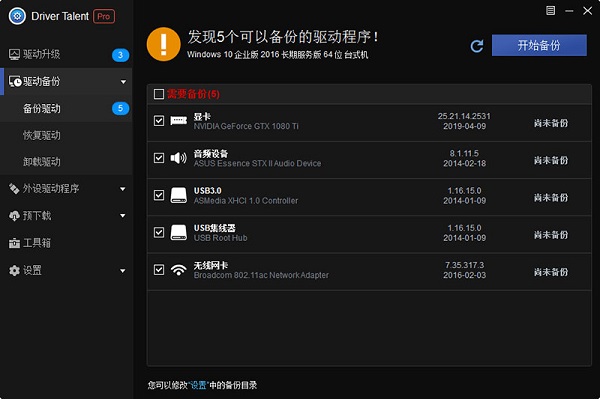
Task: Click the USB Root Hub text
Action: (220, 238)
